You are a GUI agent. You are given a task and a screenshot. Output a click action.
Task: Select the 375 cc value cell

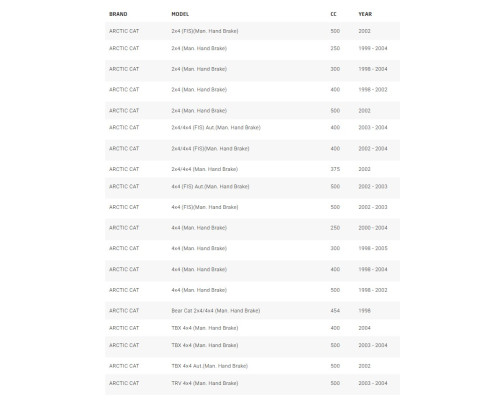tap(335, 169)
